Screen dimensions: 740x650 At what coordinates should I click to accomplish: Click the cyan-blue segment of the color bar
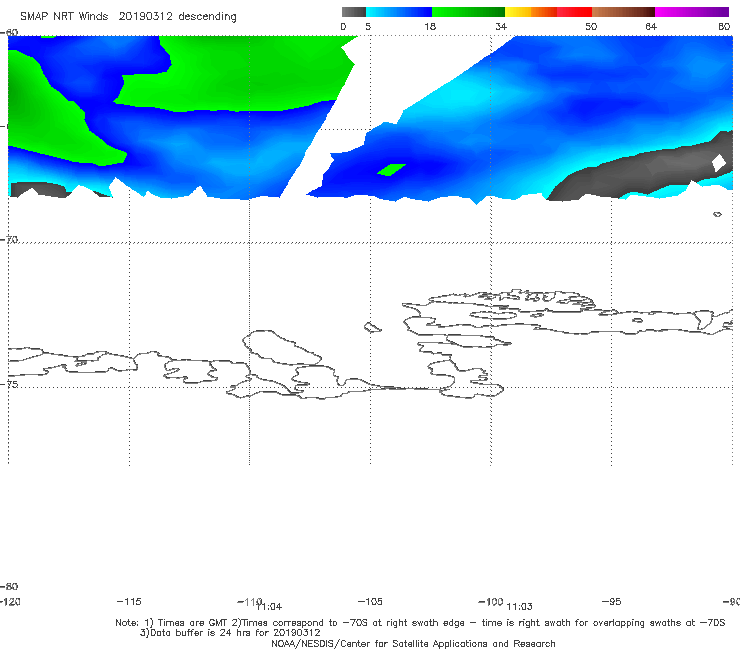399,12
